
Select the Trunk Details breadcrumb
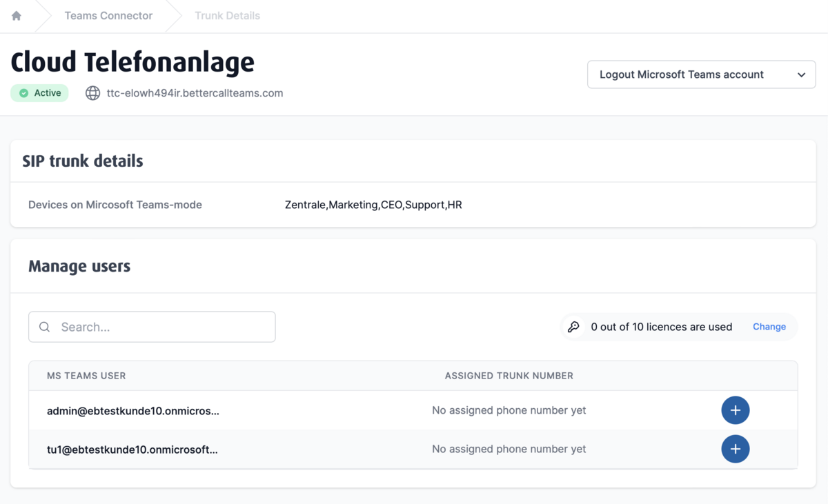click(227, 16)
